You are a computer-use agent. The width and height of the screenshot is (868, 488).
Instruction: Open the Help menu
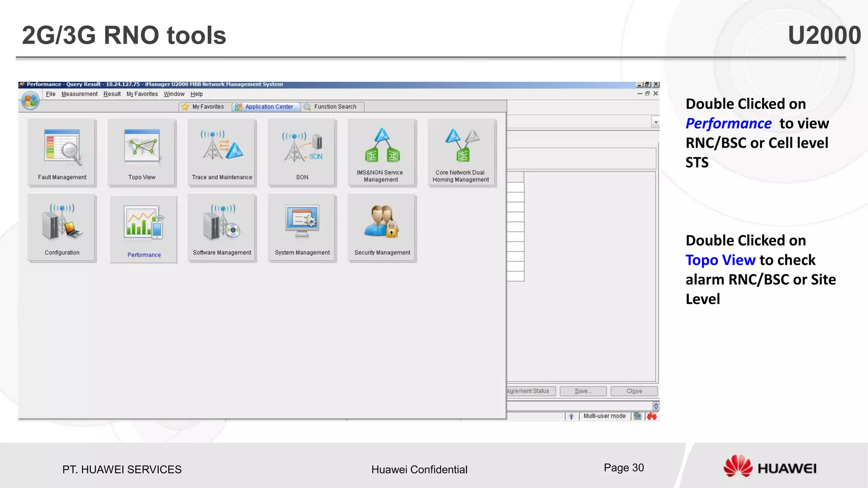click(x=197, y=94)
